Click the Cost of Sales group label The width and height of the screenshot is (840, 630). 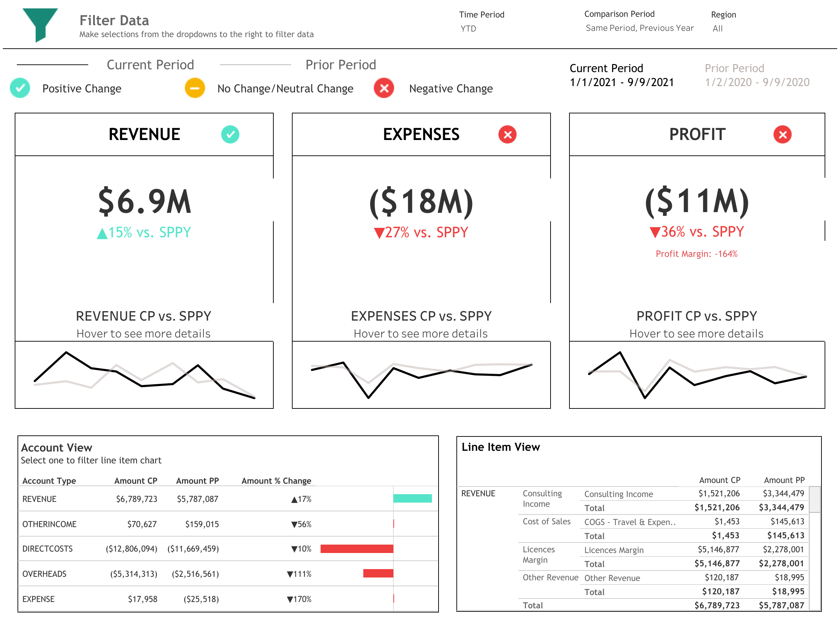click(546, 521)
